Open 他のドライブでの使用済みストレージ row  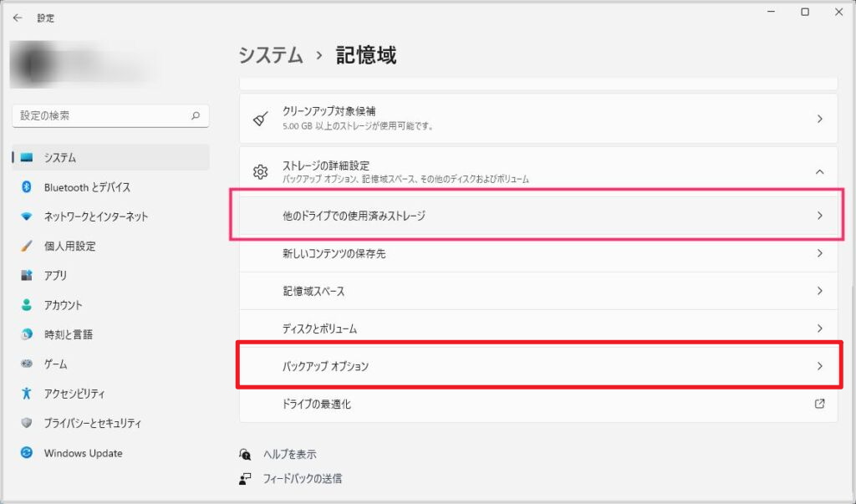point(538,216)
